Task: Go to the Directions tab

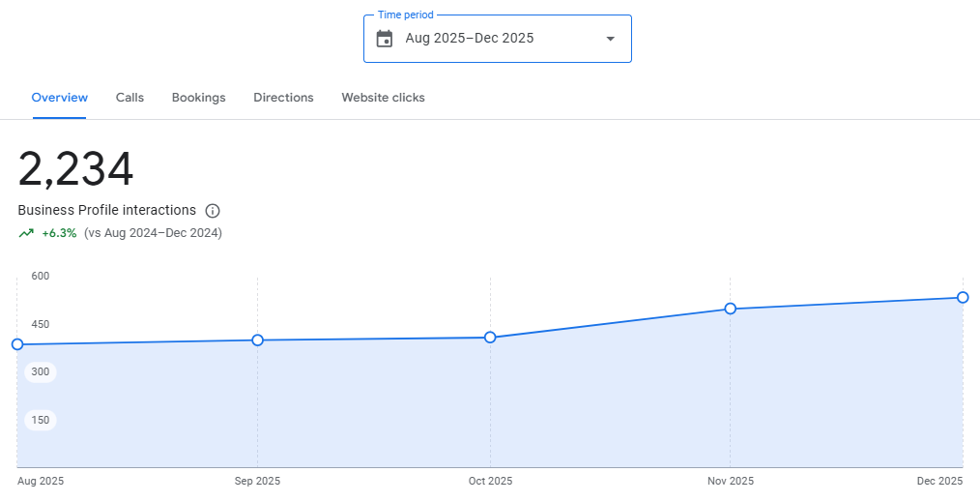Action: point(284,98)
